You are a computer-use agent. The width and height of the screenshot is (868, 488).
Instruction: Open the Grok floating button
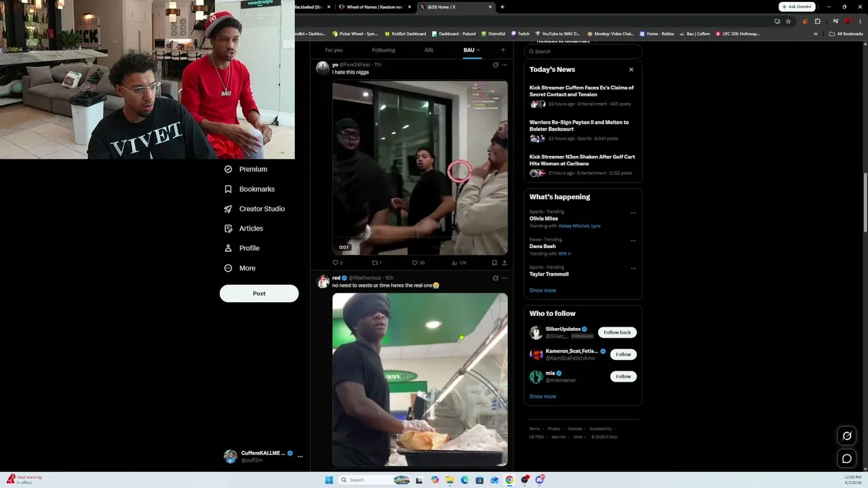(847, 436)
